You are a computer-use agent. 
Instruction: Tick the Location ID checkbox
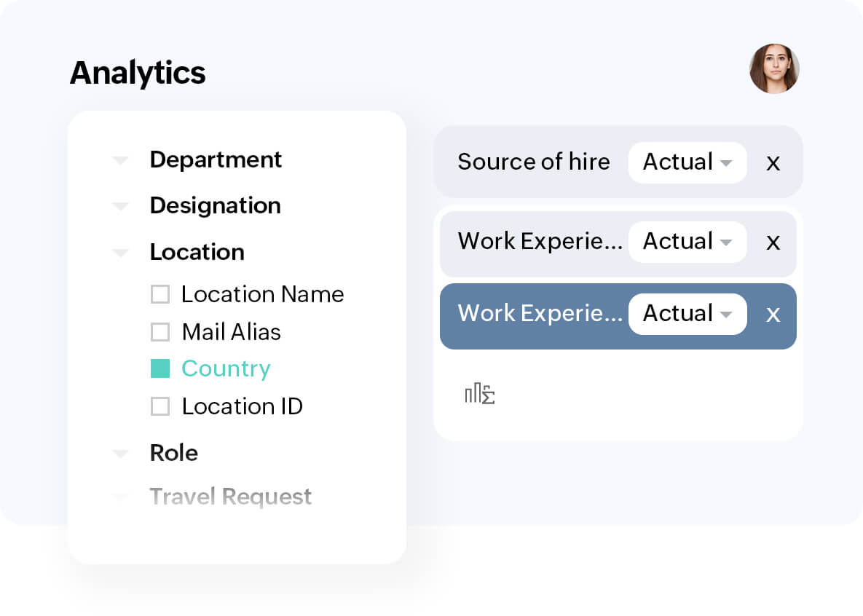(x=160, y=406)
